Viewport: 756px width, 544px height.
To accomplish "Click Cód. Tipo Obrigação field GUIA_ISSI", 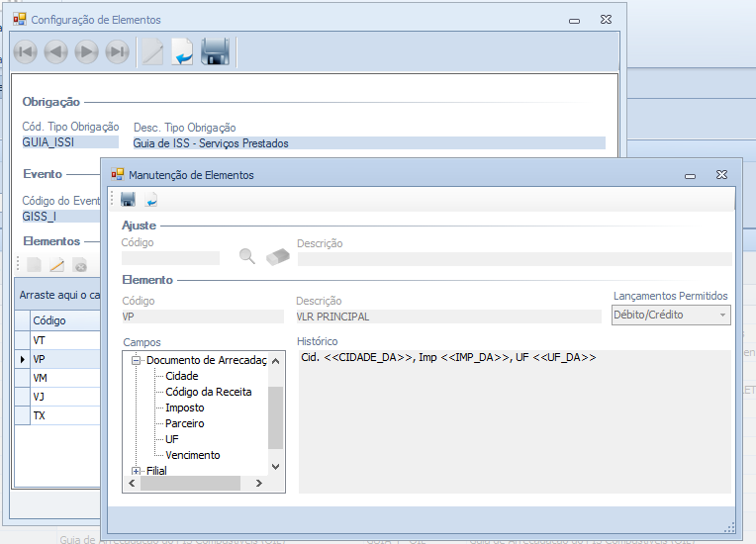I will point(70,142).
